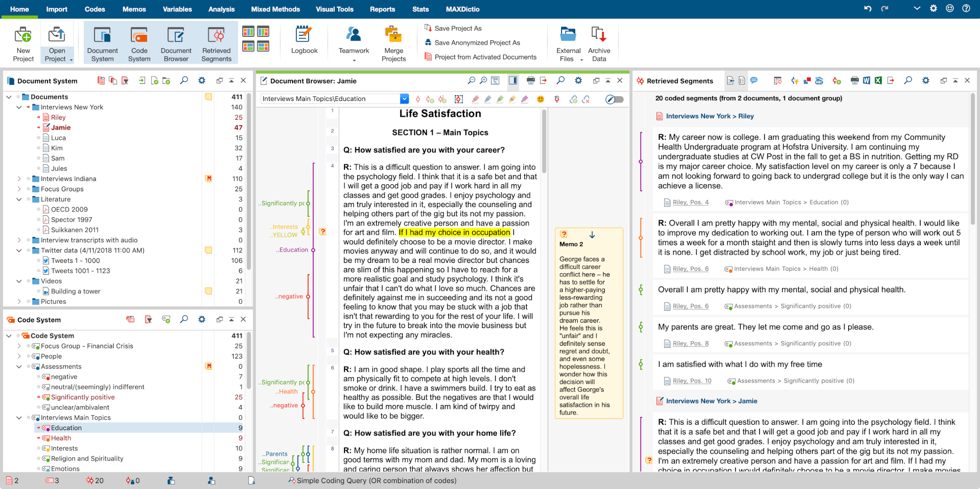Open the Teamwork menu button
Screen dimensions: 980x489
click(x=354, y=44)
